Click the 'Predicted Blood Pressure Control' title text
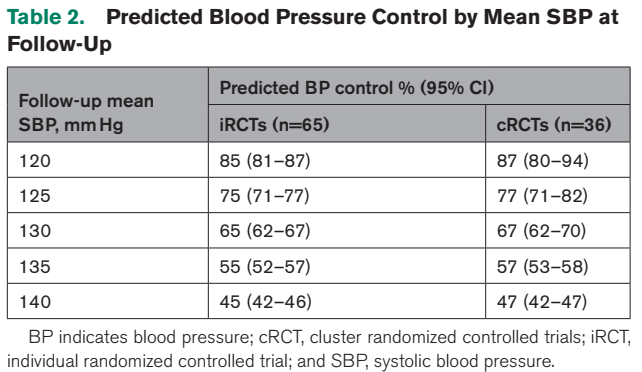The height and width of the screenshot is (372, 642). tap(276, 17)
